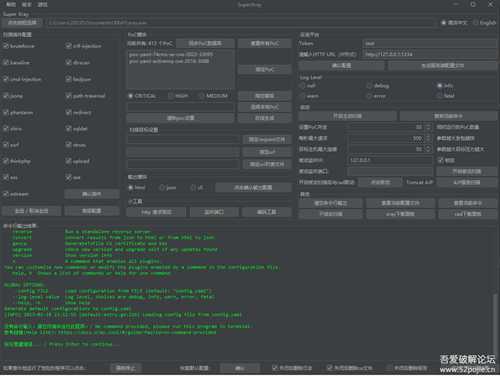Click the Token input field
Image resolution: width=500 pixels, height=378 pixels.
point(430,43)
